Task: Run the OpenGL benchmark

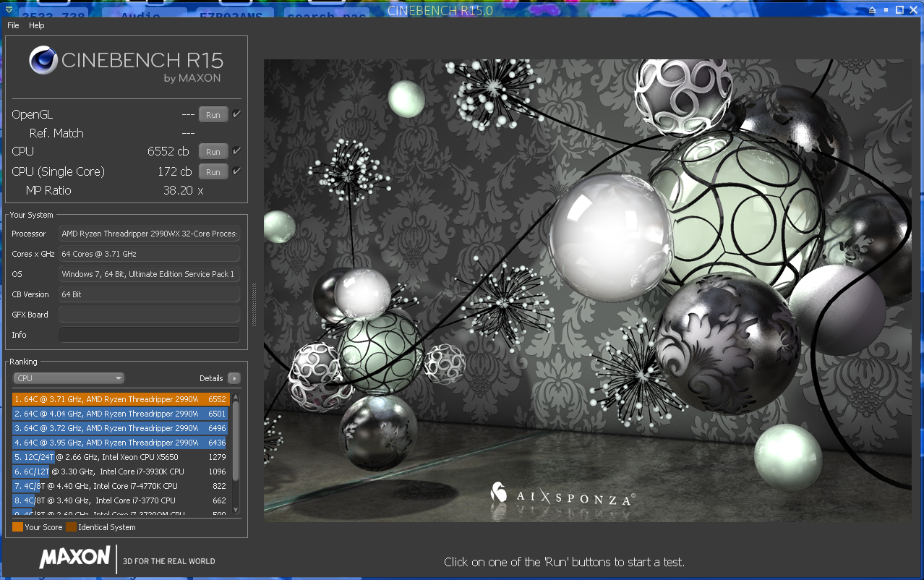Action: point(213,115)
